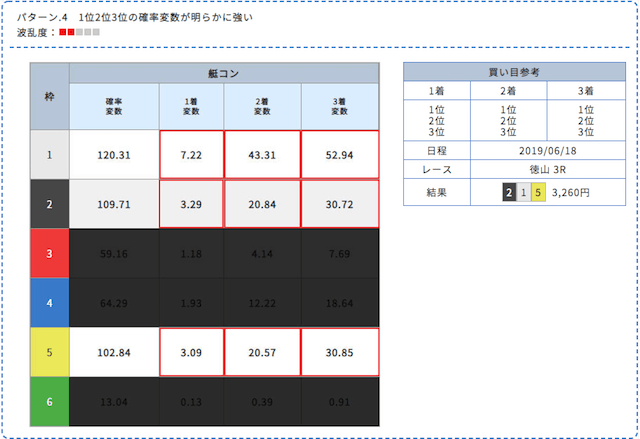Click the yellow number 5 result badge
The image size is (640, 439).
tap(538, 192)
